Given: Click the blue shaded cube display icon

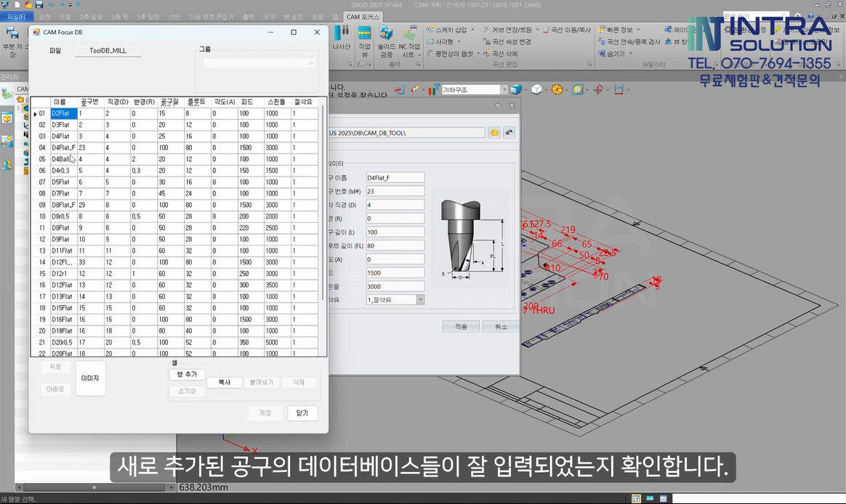Looking at the screenshot, I should (x=516, y=89).
